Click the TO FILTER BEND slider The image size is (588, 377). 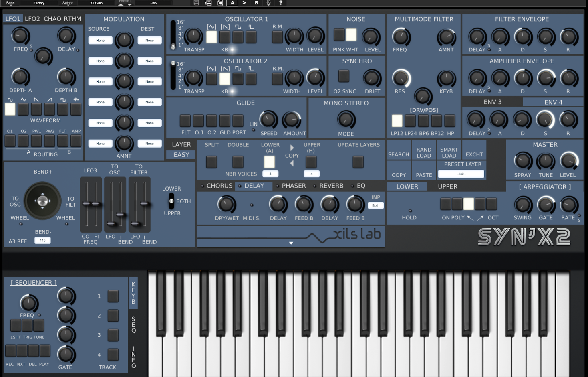click(145, 205)
